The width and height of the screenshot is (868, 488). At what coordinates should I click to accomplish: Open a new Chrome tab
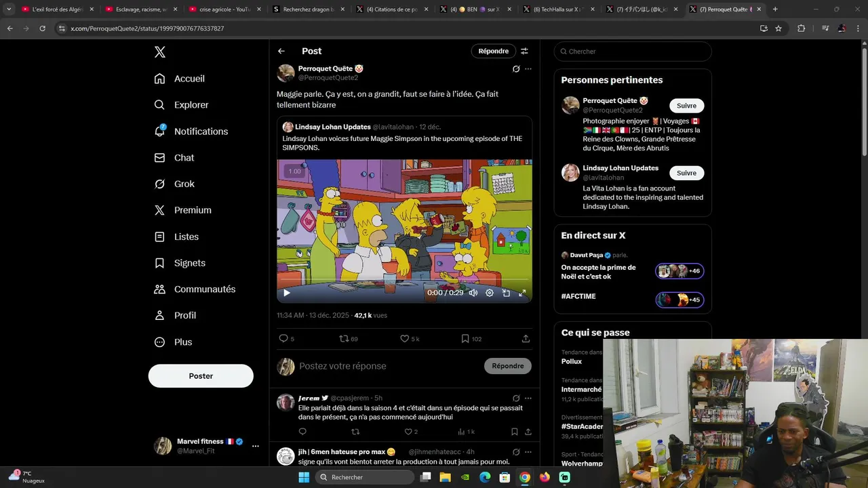(x=775, y=9)
